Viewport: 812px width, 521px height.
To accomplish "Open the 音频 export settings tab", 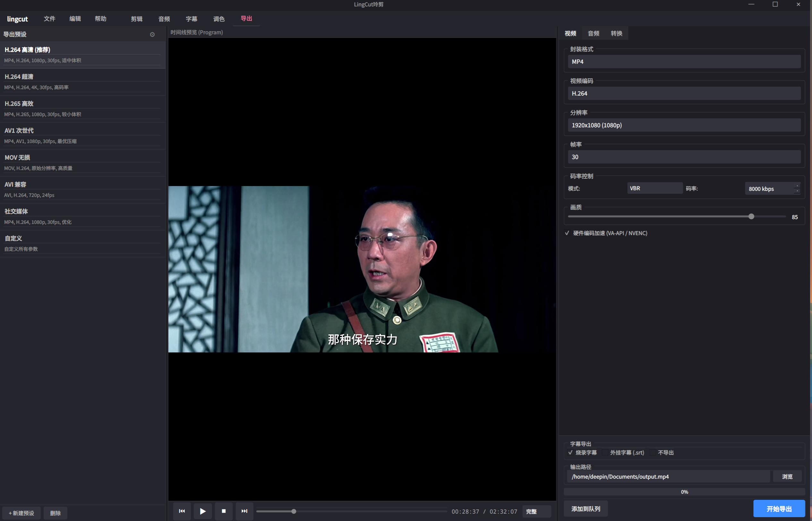I will click(594, 33).
